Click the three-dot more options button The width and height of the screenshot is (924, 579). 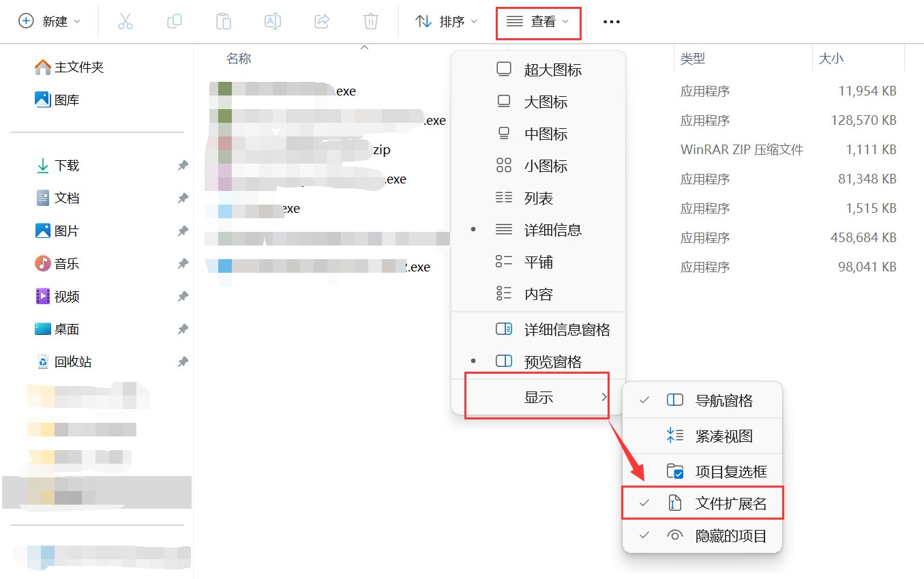pos(612,22)
